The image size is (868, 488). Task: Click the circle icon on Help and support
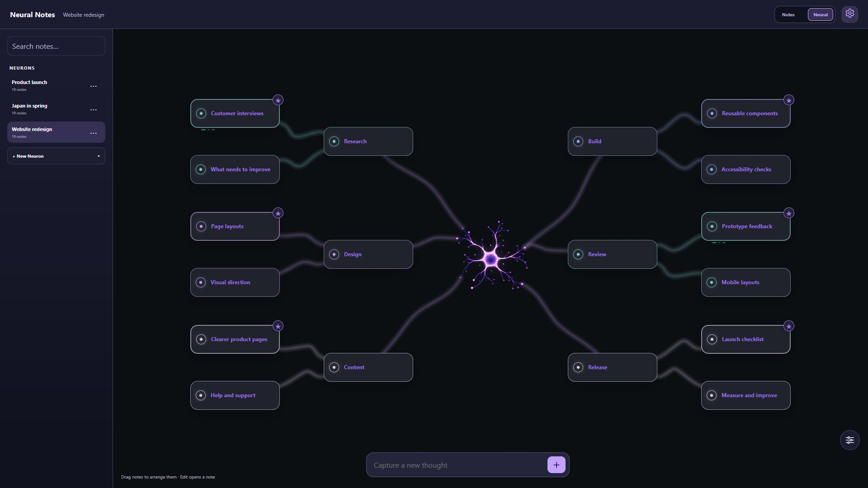coord(201,395)
